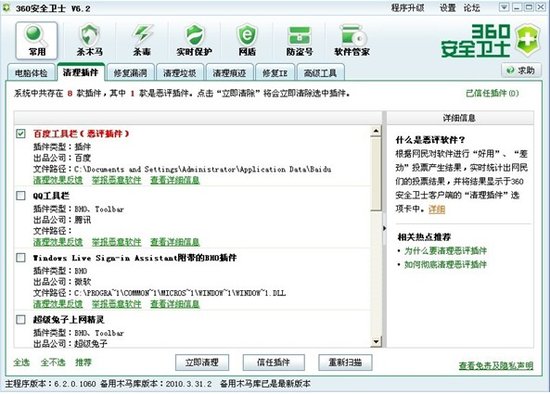The width and height of the screenshot is (550, 394).
Task: Open 清理效果反馈 under 百度工具栏
Action: (58, 180)
